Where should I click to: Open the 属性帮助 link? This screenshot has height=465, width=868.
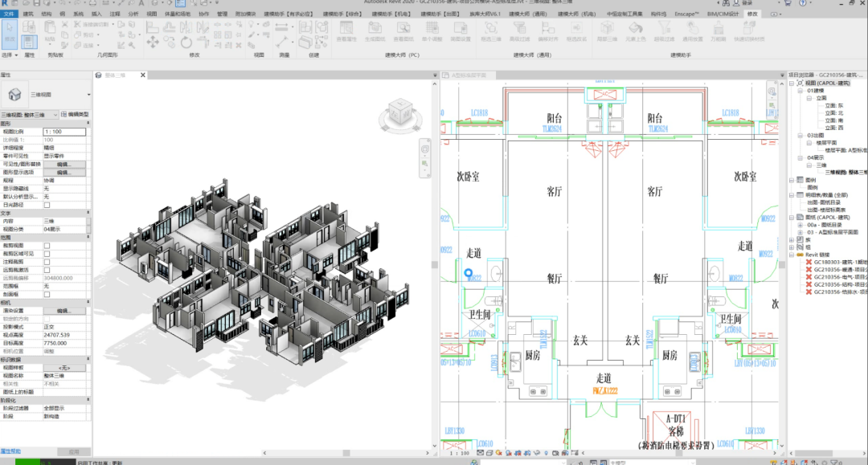[11, 451]
